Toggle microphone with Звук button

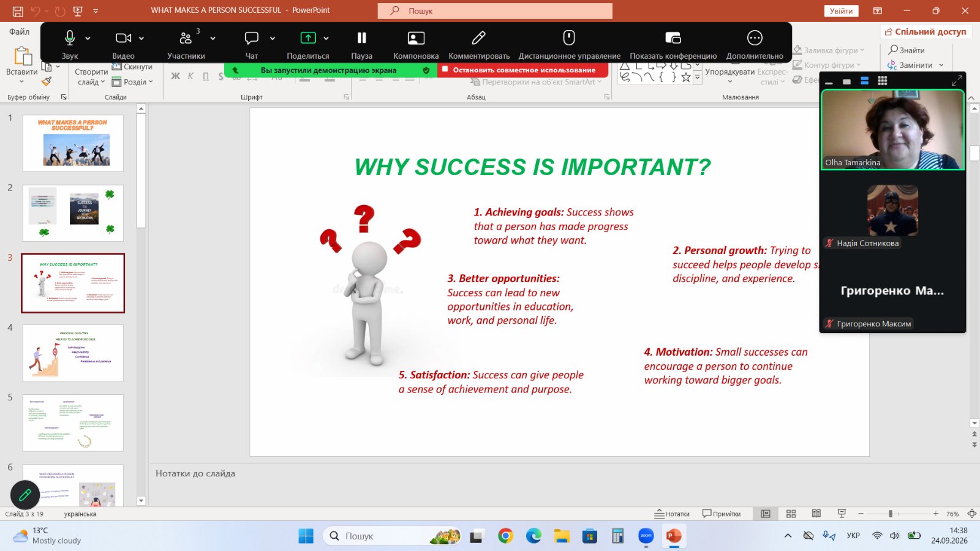(70, 45)
